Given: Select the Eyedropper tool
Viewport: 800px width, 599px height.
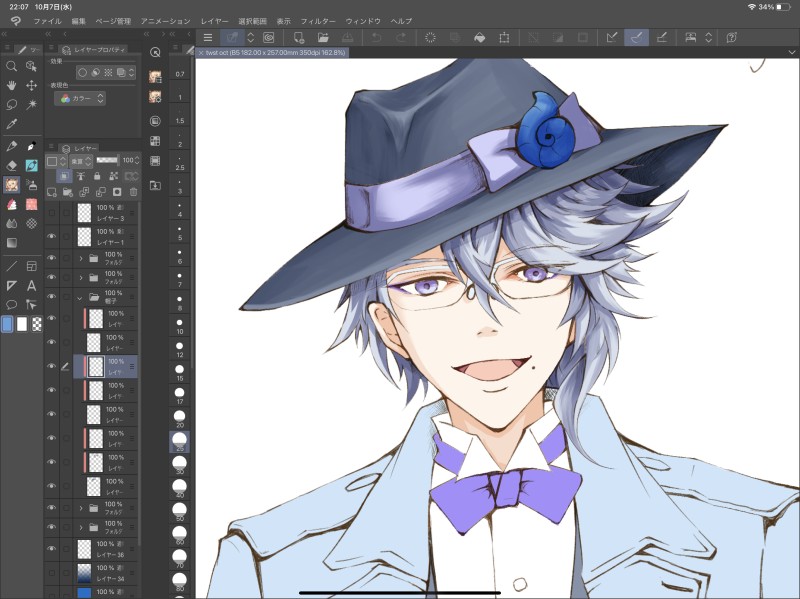Looking at the screenshot, I should tap(11, 124).
